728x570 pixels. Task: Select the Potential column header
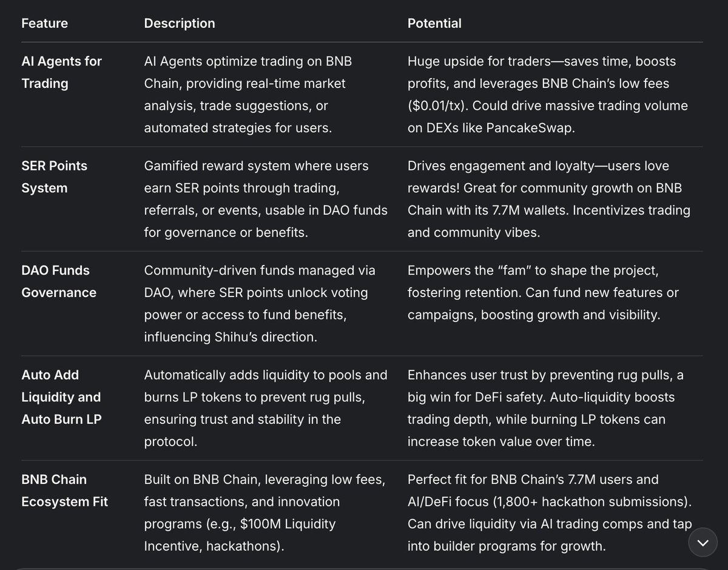click(x=434, y=24)
